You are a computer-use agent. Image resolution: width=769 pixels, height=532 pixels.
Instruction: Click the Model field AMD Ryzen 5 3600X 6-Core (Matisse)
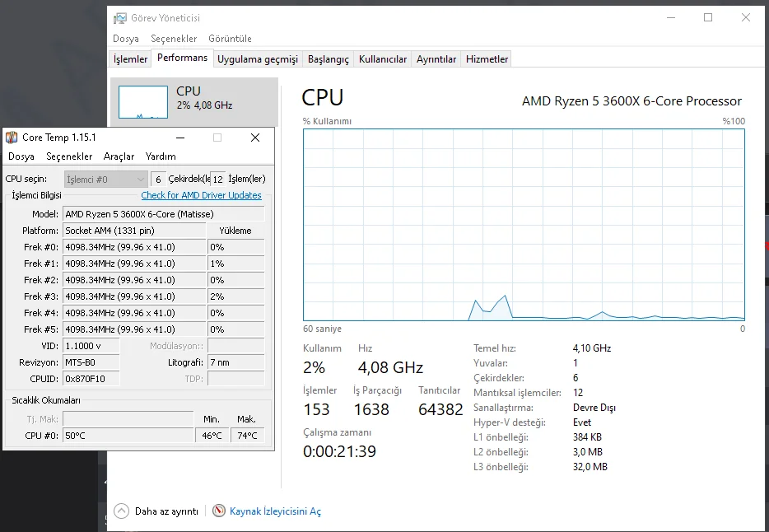point(164,214)
